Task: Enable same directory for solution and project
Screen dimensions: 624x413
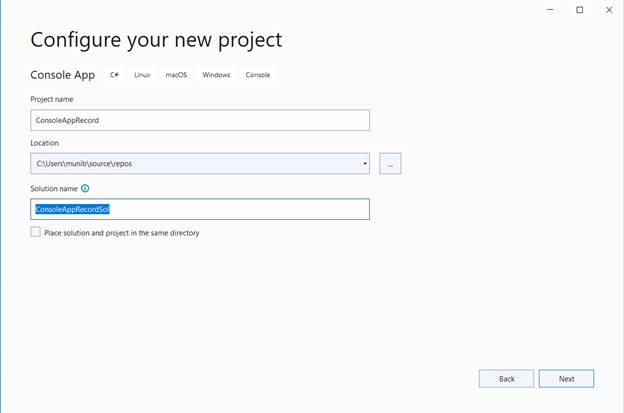Action: tap(36, 232)
